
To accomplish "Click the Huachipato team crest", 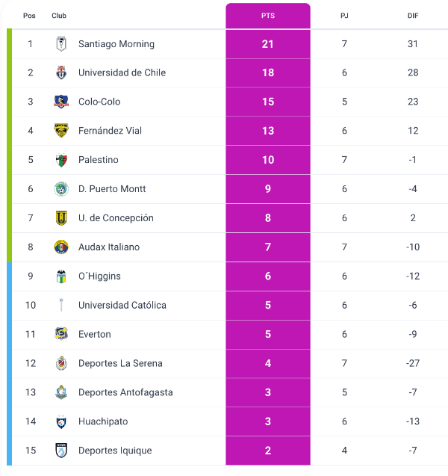I will (61, 421).
